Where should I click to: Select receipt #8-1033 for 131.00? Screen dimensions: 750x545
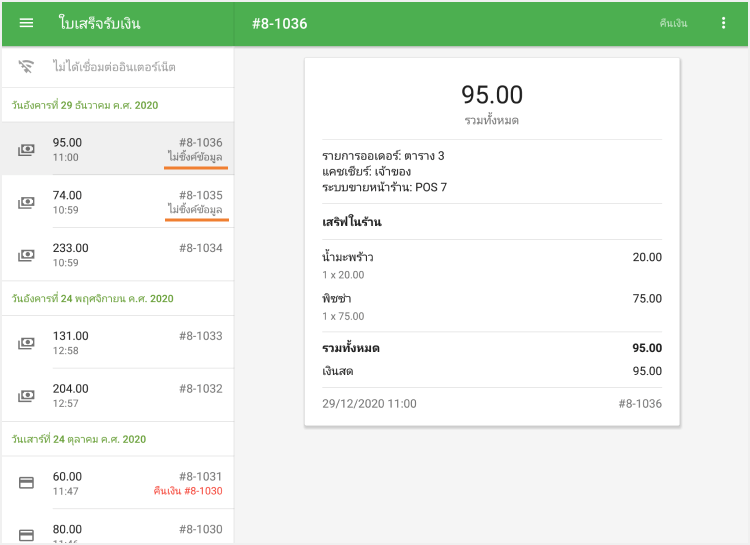point(117,343)
